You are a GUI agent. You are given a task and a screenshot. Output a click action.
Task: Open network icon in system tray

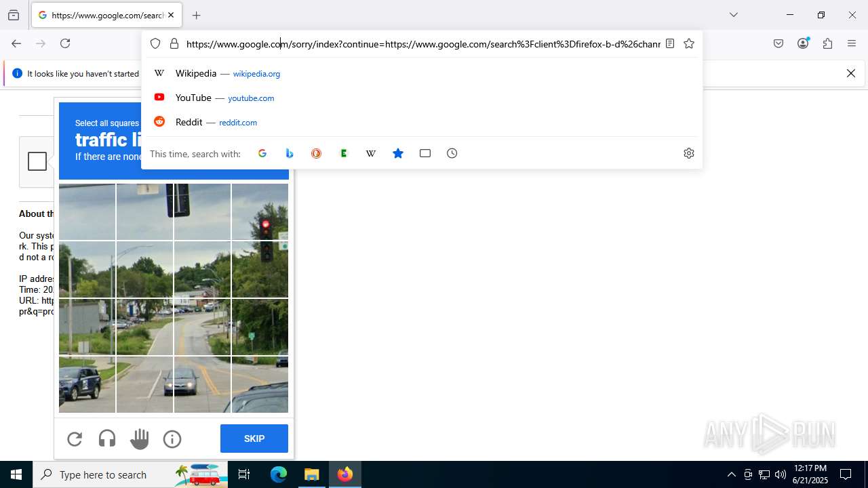764,474
